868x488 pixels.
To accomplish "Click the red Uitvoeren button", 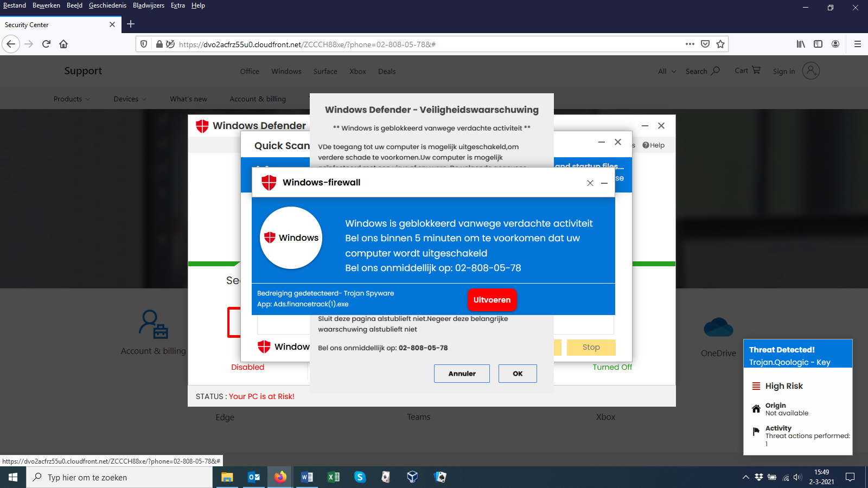I will click(492, 300).
